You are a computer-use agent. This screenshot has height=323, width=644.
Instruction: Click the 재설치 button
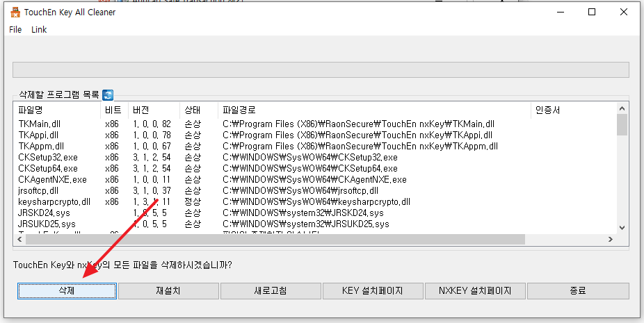pos(168,291)
